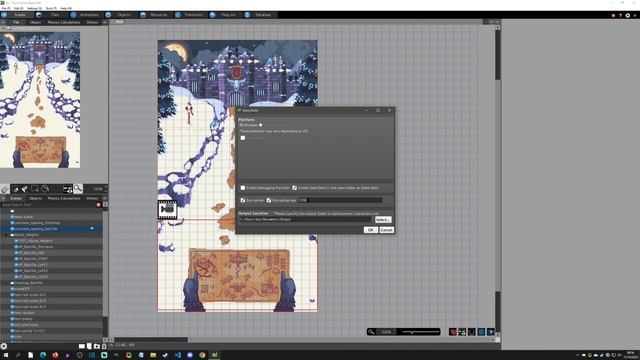Click the Select... output folder button

[x=383, y=220]
